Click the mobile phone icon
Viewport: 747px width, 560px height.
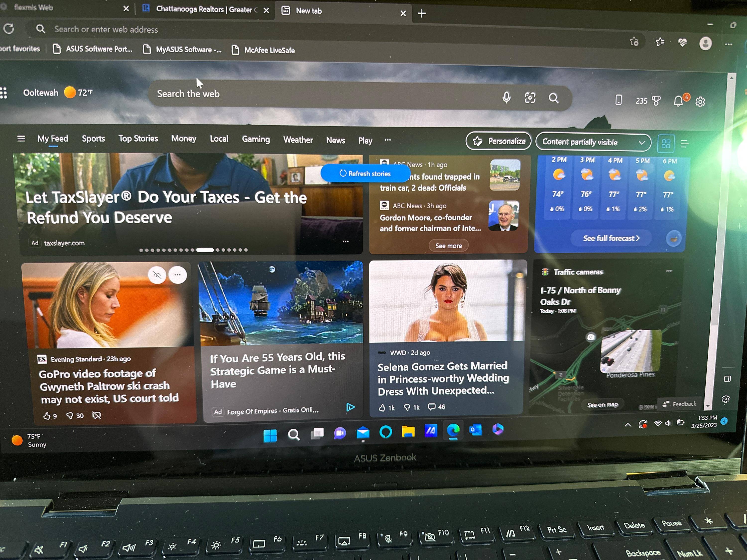tap(618, 100)
